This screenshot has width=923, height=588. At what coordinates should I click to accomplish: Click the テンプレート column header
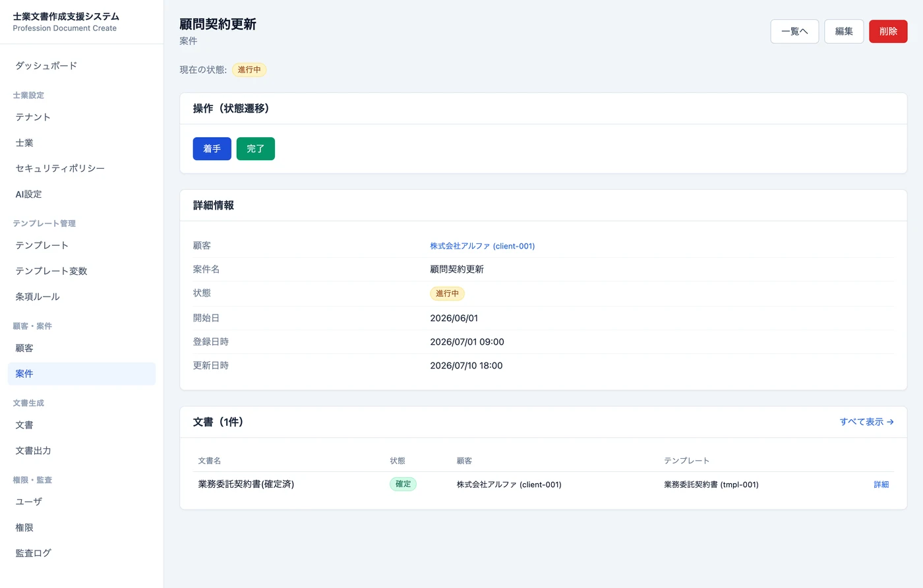[x=687, y=461]
